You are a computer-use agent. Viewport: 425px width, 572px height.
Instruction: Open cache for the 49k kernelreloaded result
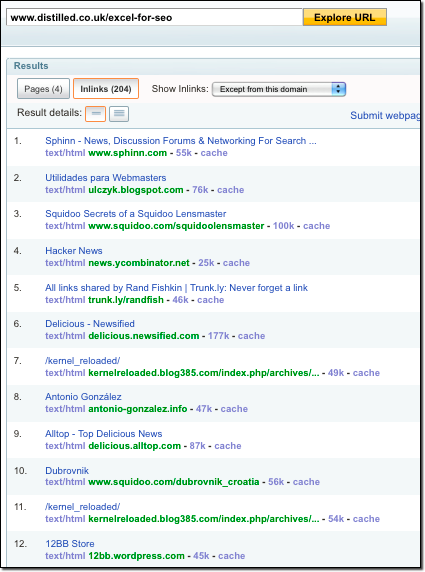[366, 373]
